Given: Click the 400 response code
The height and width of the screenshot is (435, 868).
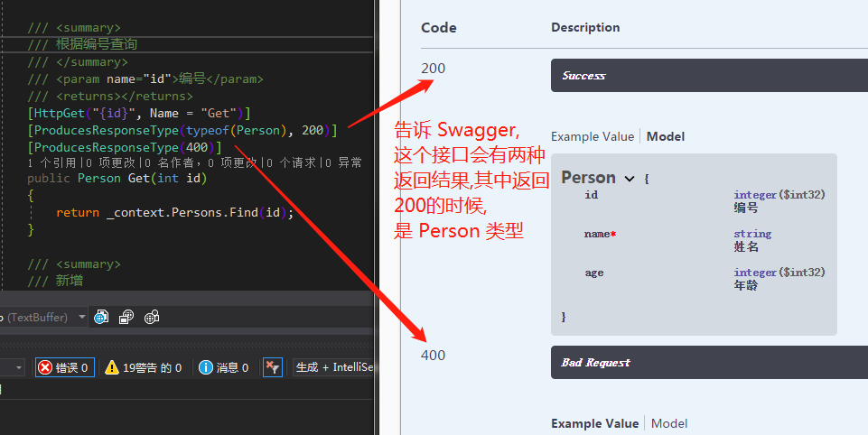Looking at the screenshot, I should [x=433, y=356].
